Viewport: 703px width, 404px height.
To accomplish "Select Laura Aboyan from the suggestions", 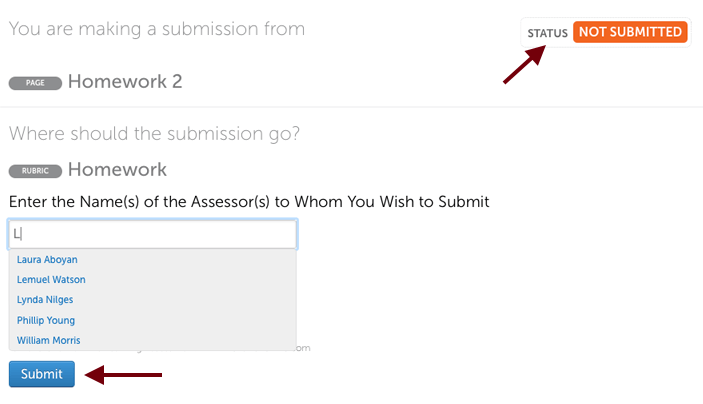I will 47,260.
